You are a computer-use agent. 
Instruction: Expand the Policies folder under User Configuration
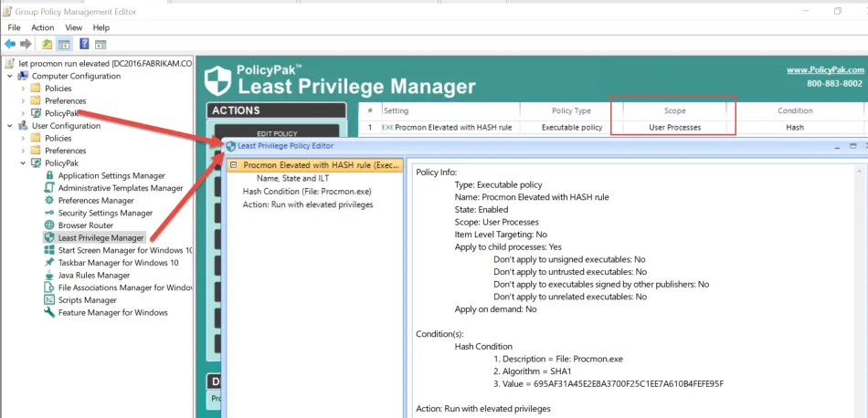23,138
